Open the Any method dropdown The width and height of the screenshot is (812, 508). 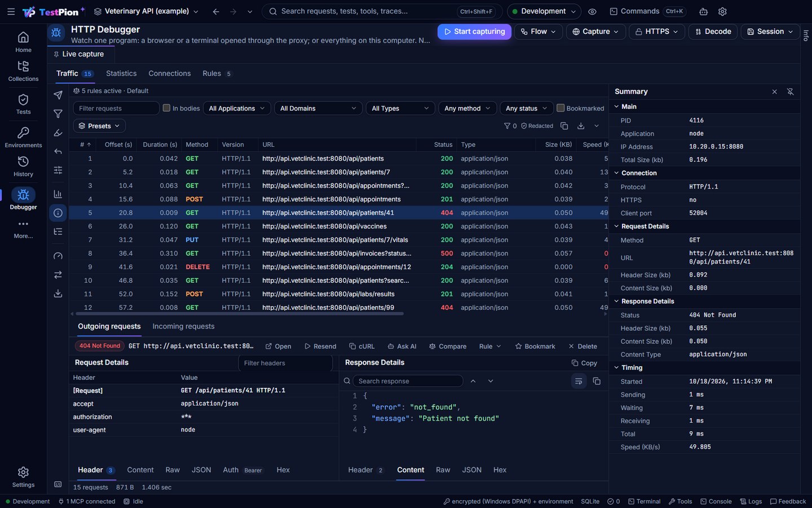(467, 108)
